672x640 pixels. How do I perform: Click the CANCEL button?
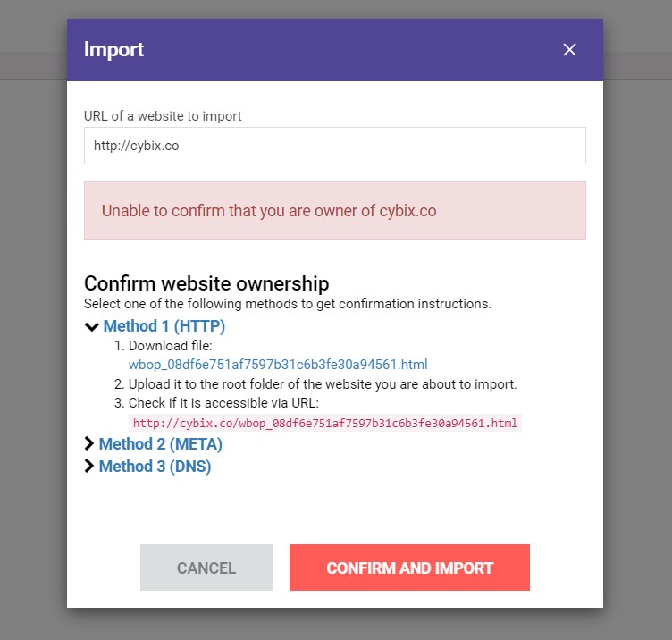coord(206,568)
